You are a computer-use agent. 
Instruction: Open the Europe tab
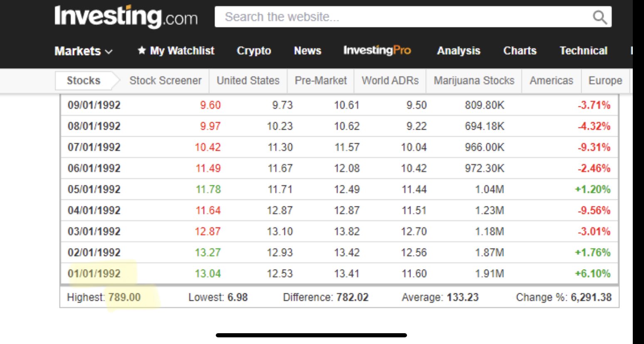[x=605, y=81]
